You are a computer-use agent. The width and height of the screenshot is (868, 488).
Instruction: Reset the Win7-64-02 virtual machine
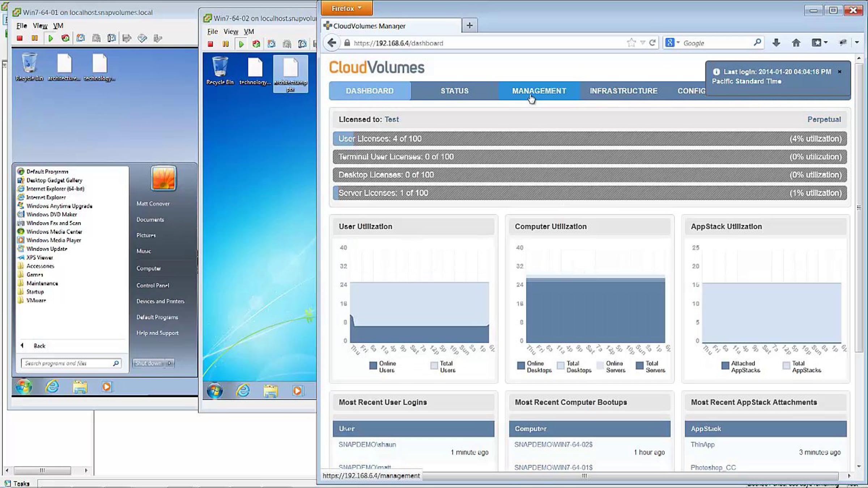(256, 44)
